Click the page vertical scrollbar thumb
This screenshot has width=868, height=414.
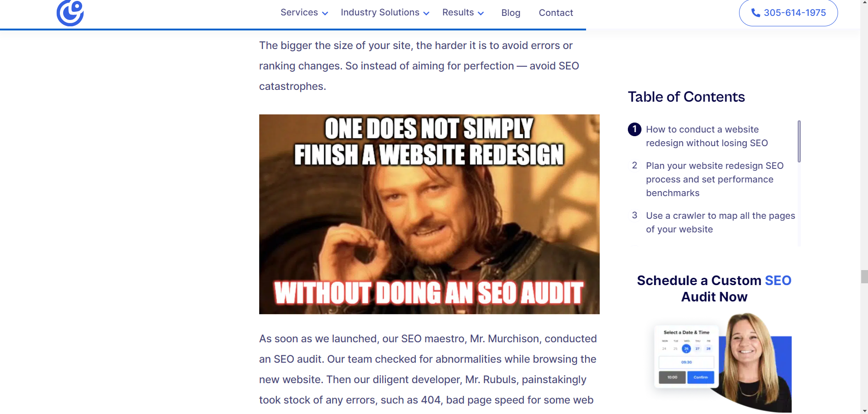864,276
